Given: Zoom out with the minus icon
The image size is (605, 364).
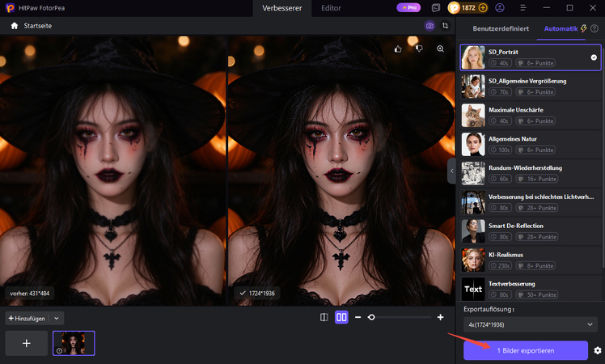Looking at the screenshot, I should 358,317.
